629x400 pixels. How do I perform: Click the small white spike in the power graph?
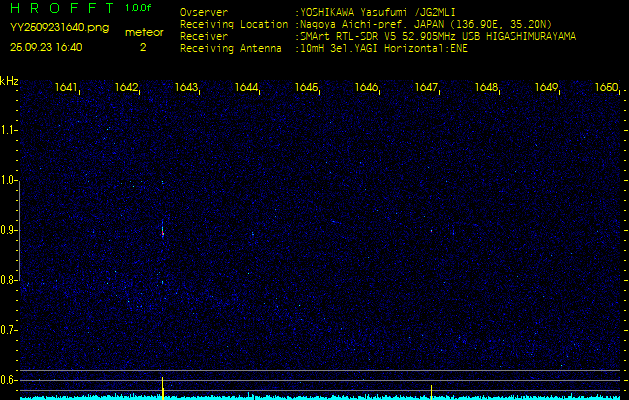pos(431,389)
